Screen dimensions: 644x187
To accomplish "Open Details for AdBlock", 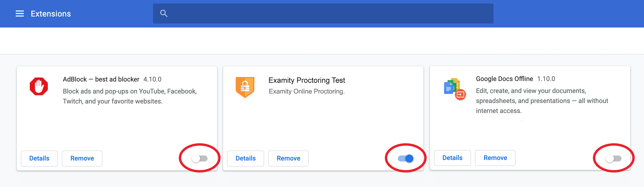I will [39, 158].
